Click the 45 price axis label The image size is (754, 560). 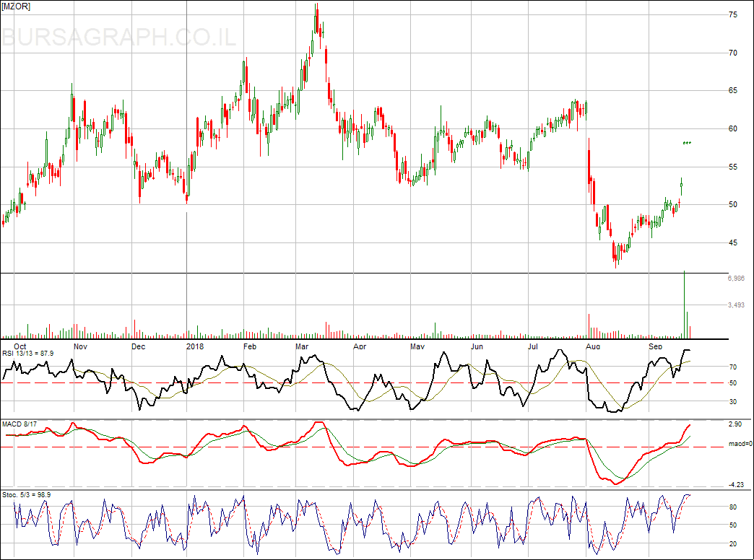[733, 242]
